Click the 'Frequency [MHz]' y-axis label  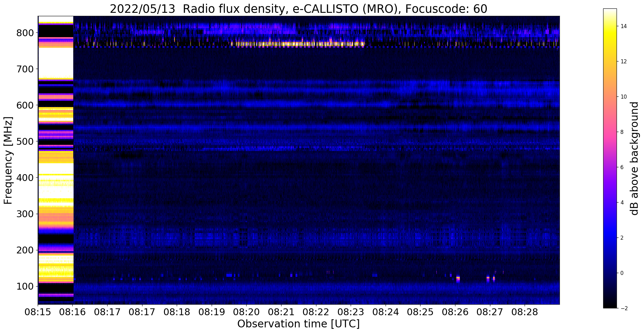pyautogui.click(x=8, y=160)
